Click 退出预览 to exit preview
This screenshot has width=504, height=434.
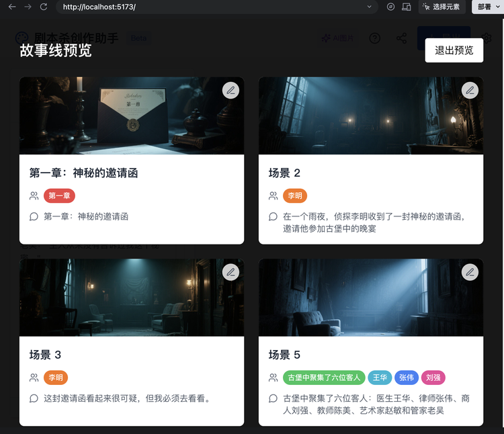tap(454, 50)
